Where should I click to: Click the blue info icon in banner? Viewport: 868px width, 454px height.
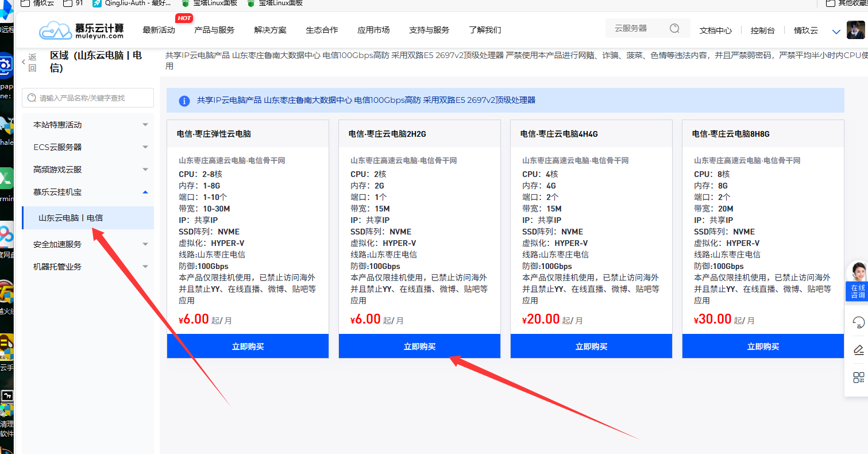[x=184, y=101]
